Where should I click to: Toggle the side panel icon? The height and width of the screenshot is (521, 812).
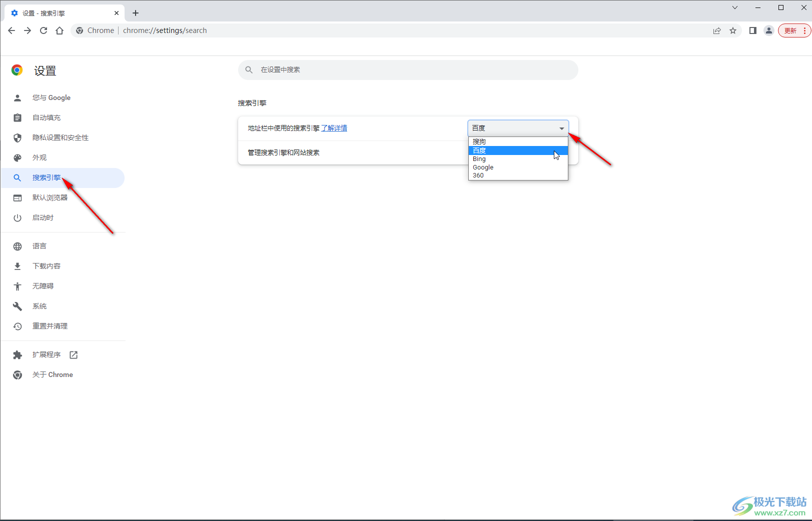pos(752,30)
